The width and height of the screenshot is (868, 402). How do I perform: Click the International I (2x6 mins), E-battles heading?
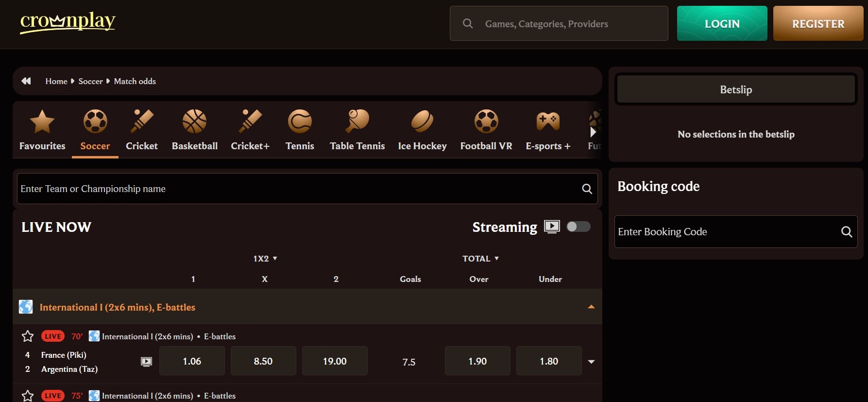(x=118, y=307)
